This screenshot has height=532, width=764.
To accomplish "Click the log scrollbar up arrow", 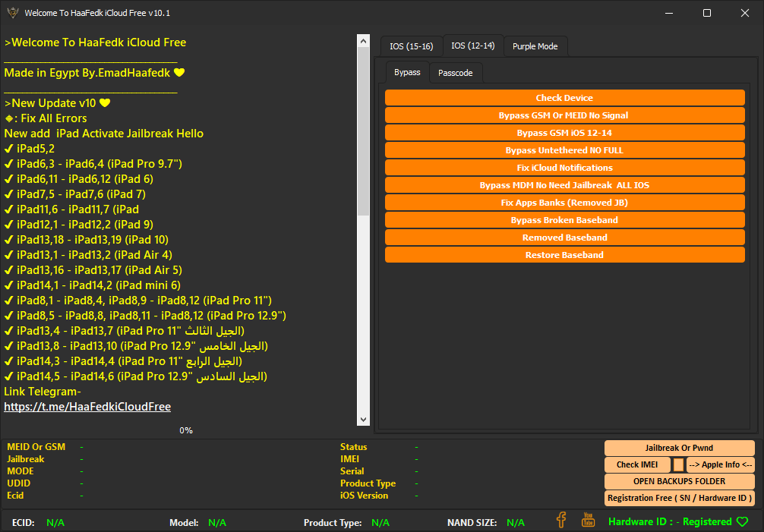I will point(363,41).
